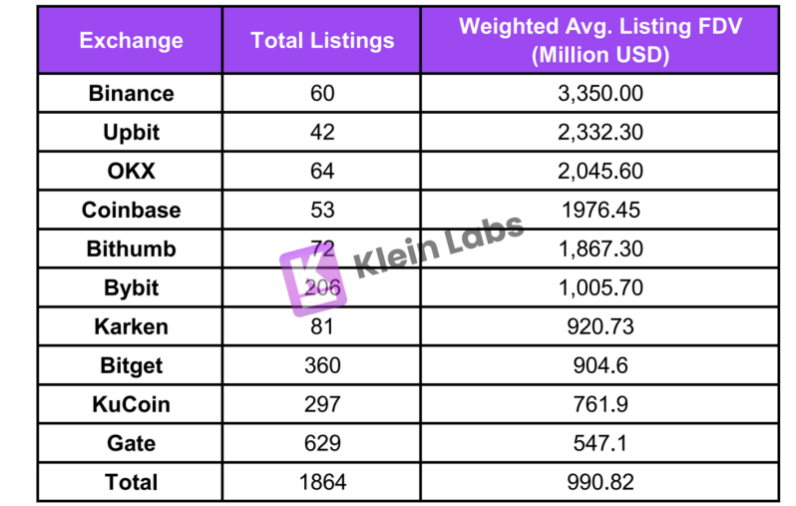Viewport: 796px width, 506px height.
Task: Click Binance's FDV value 3,350.00
Action: (600, 94)
